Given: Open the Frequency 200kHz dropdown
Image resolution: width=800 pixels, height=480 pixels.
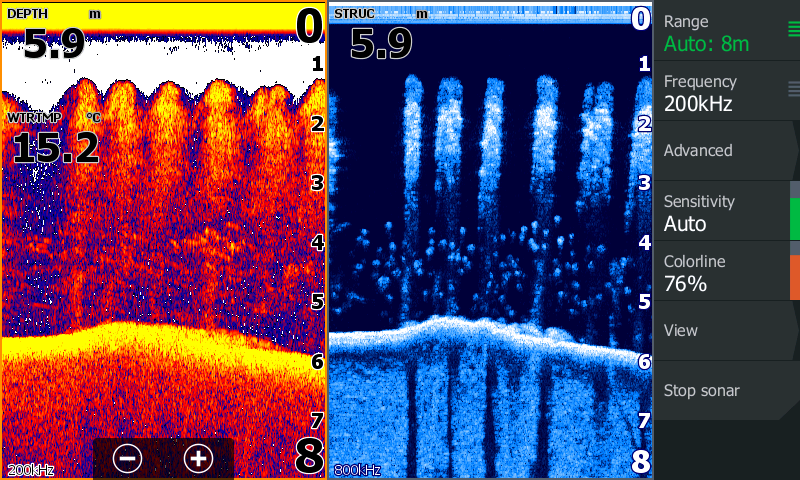Looking at the screenshot, I should 720,92.
